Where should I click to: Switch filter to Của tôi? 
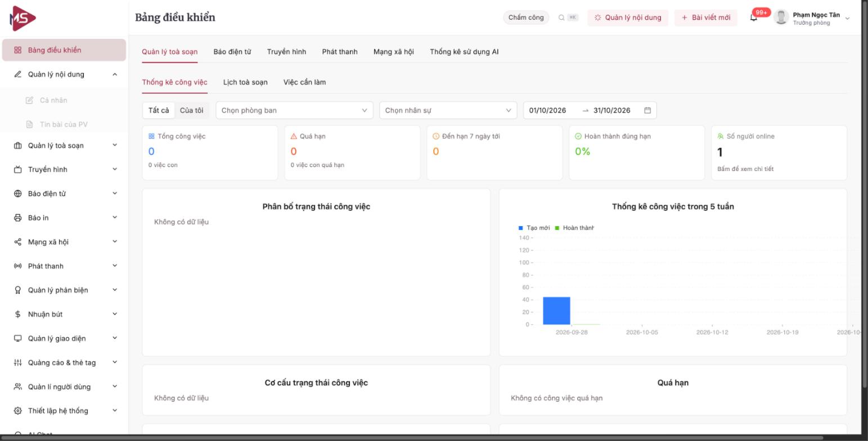click(x=191, y=110)
